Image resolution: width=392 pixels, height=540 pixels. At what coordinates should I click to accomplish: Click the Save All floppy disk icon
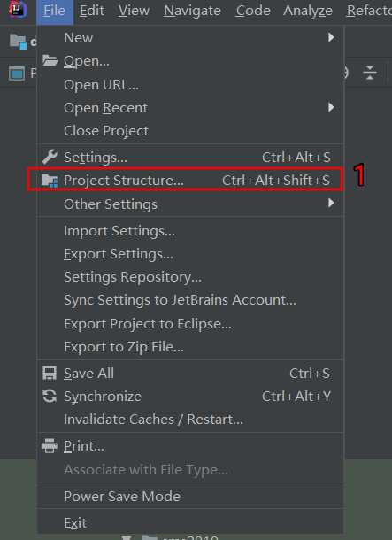pos(50,374)
